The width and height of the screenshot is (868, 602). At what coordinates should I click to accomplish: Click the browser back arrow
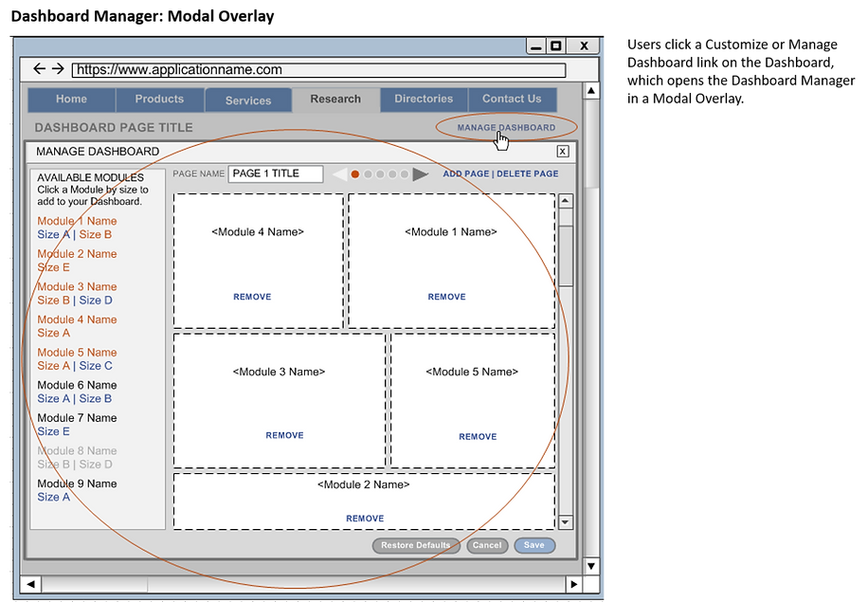39,68
